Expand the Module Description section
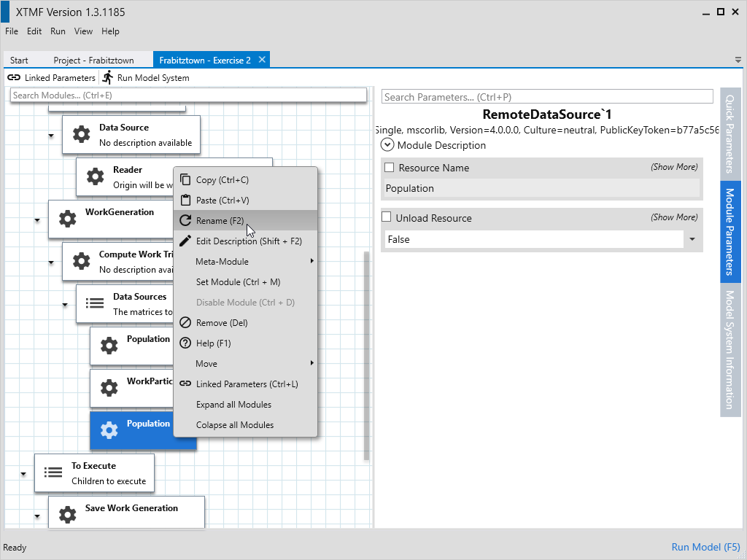 [388, 145]
